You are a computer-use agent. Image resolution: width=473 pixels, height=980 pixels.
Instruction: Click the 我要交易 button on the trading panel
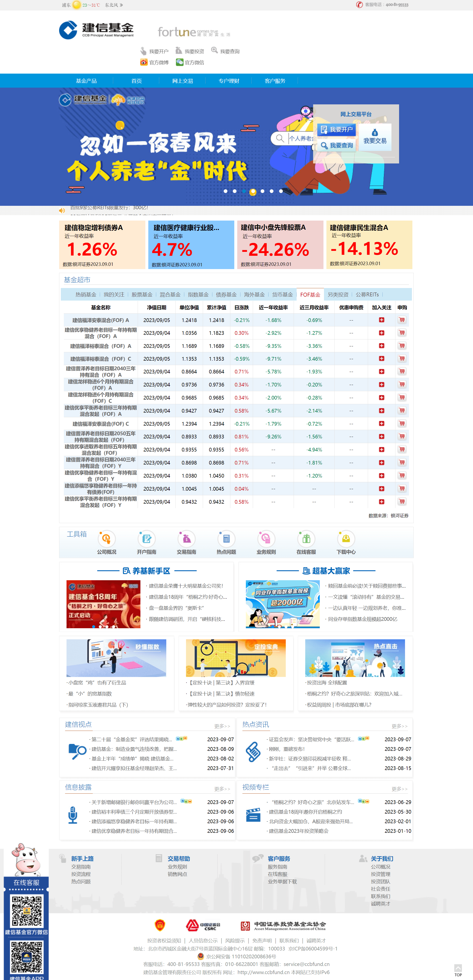pos(375,137)
